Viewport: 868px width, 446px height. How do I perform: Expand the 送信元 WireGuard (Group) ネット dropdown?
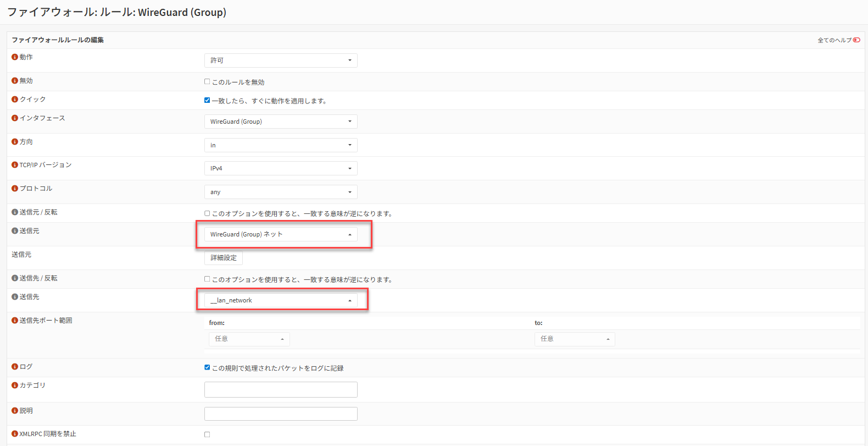click(x=281, y=234)
